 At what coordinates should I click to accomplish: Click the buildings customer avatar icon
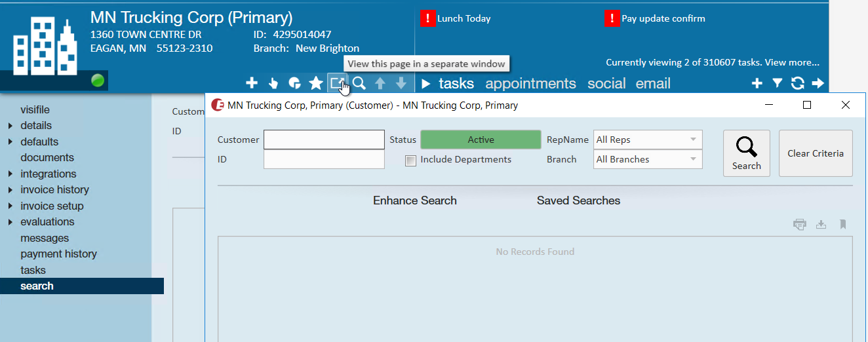pos(46,47)
